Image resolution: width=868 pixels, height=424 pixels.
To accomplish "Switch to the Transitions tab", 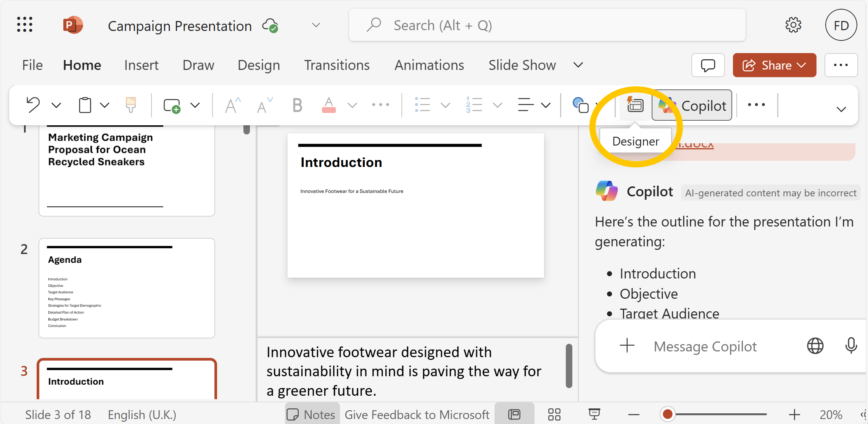I will pos(337,65).
